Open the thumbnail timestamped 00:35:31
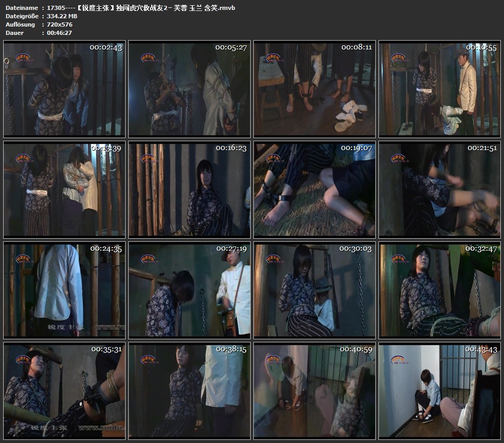Viewport: 504px width, 443px height. click(x=64, y=391)
